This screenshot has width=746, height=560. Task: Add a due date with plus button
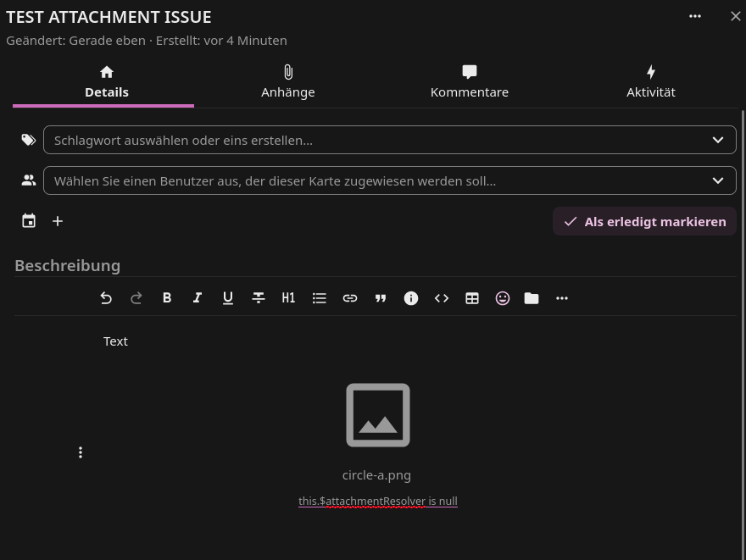coord(58,221)
